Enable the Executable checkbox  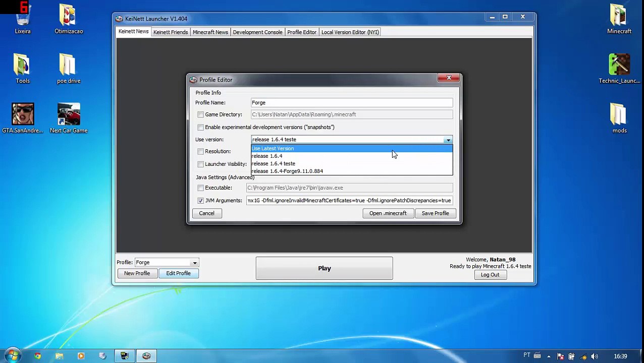[x=200, y=188]
